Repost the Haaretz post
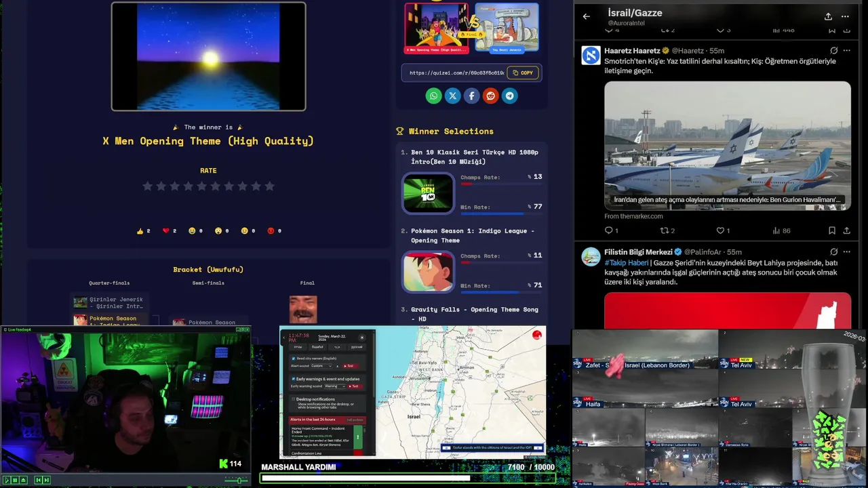This screenshot has height=488, width=868. 665,230
